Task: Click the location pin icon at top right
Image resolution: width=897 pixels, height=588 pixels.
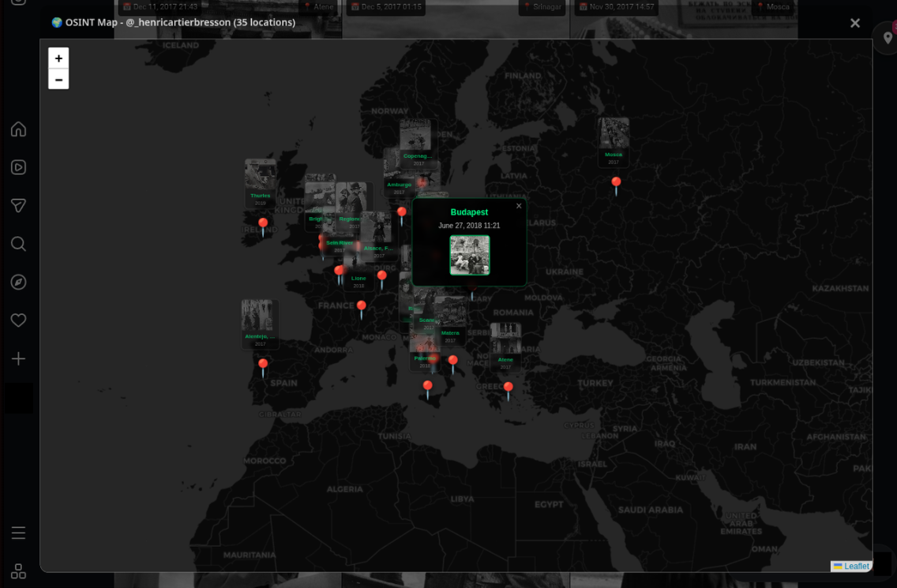Action: [x=888, y=38]
